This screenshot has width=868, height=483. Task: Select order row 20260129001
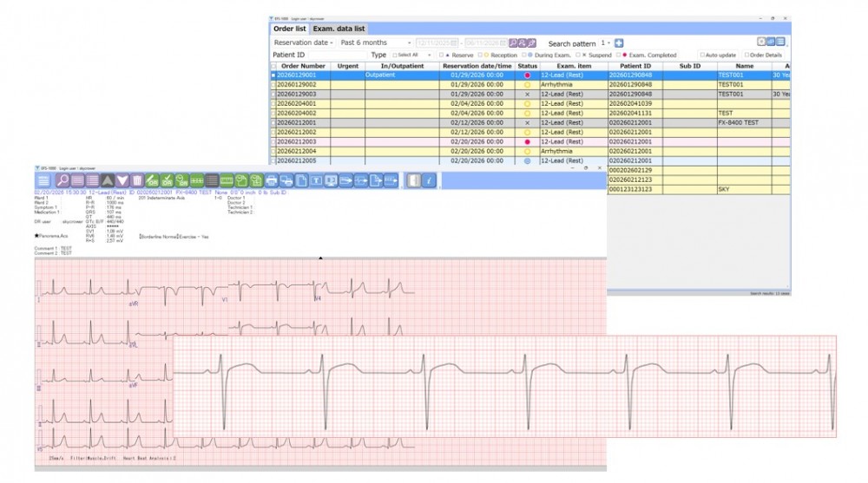tap(530, 75)
